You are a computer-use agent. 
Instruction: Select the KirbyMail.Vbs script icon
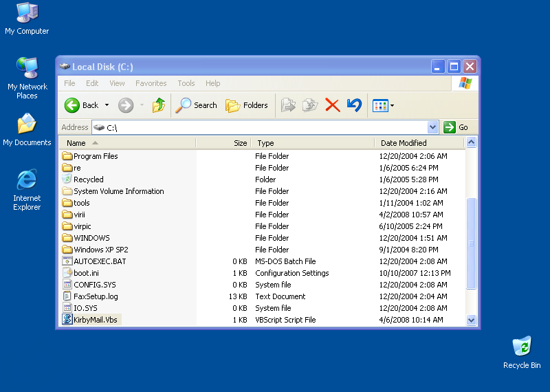click(x=67, y=320)
